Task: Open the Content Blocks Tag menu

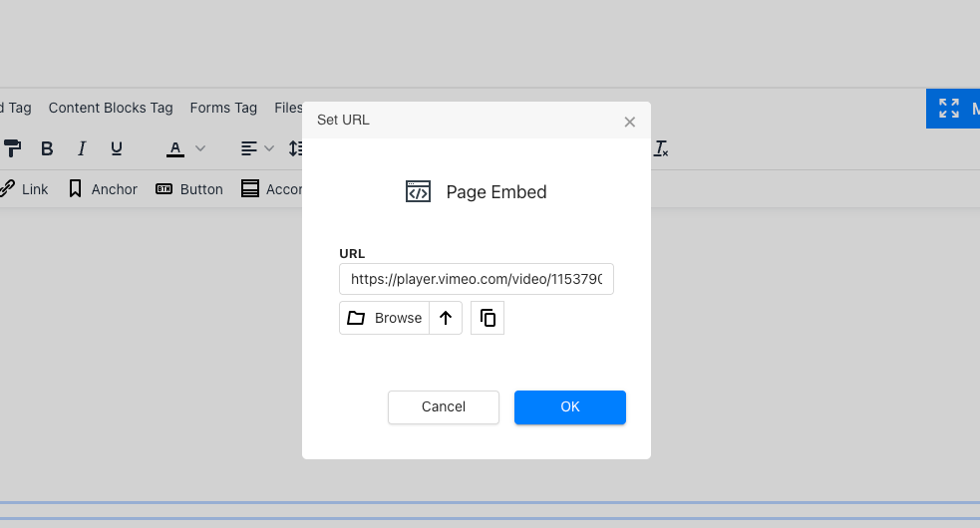Action: coord(111,108)
